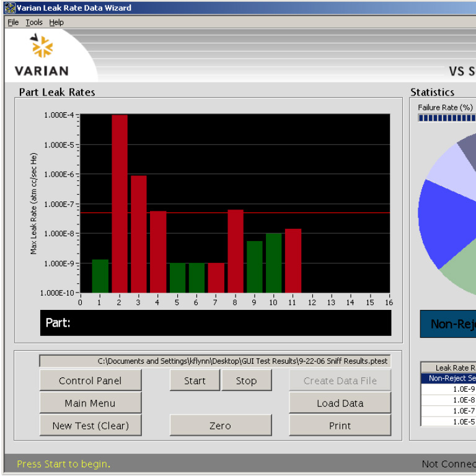Click New Test (Clear) button
Screen dimensions: 476x476
pyautogui.click(x=90, y=425)
